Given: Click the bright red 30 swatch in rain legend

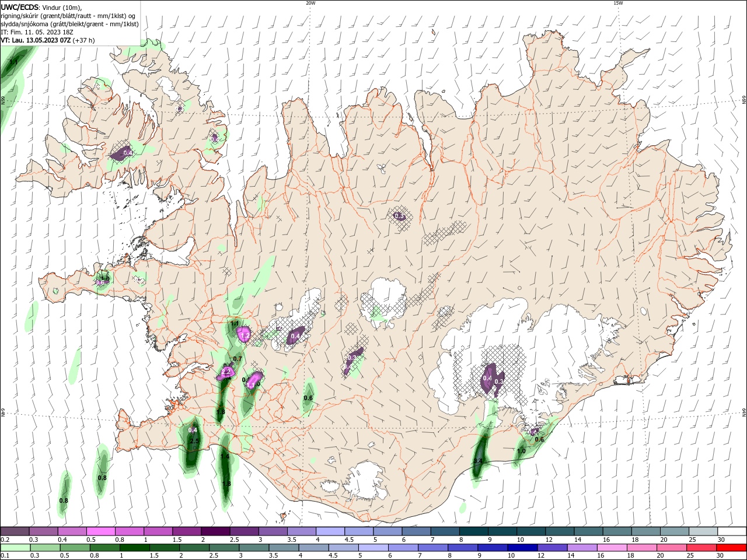Looking at the screenshot, I should pos(731,548).
